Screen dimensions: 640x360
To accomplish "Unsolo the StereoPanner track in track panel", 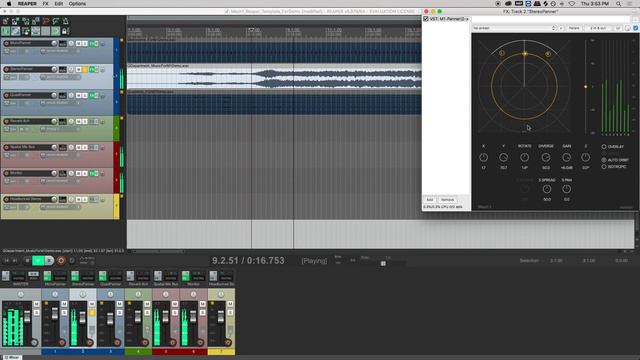I will pyautogui.click(x=84, y=69).
